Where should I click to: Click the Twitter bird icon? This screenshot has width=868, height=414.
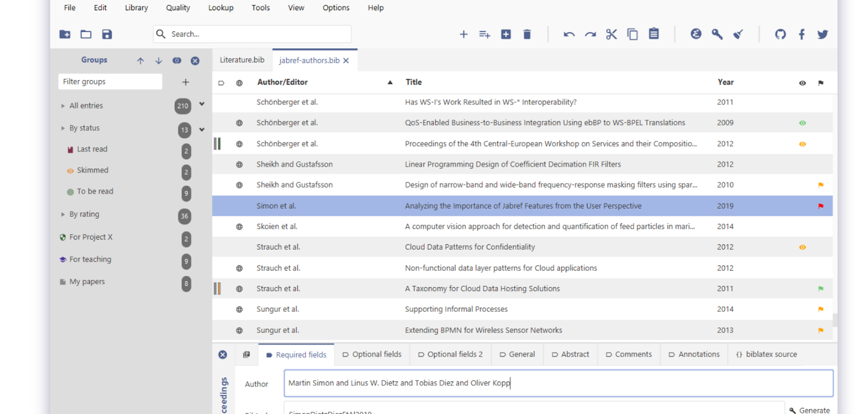822,34
